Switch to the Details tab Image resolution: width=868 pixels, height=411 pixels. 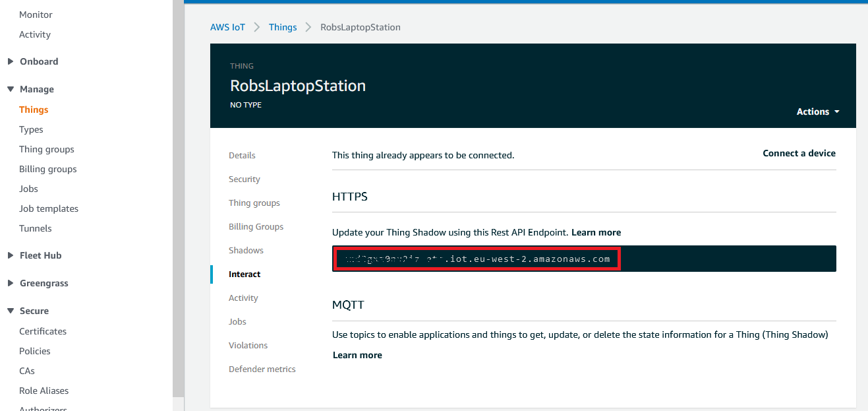242,155
